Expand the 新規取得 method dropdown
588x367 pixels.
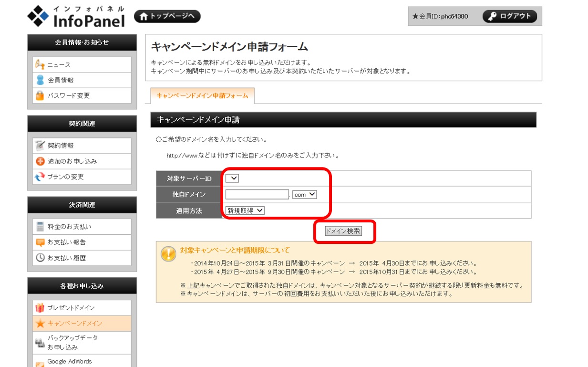(245, 210)
